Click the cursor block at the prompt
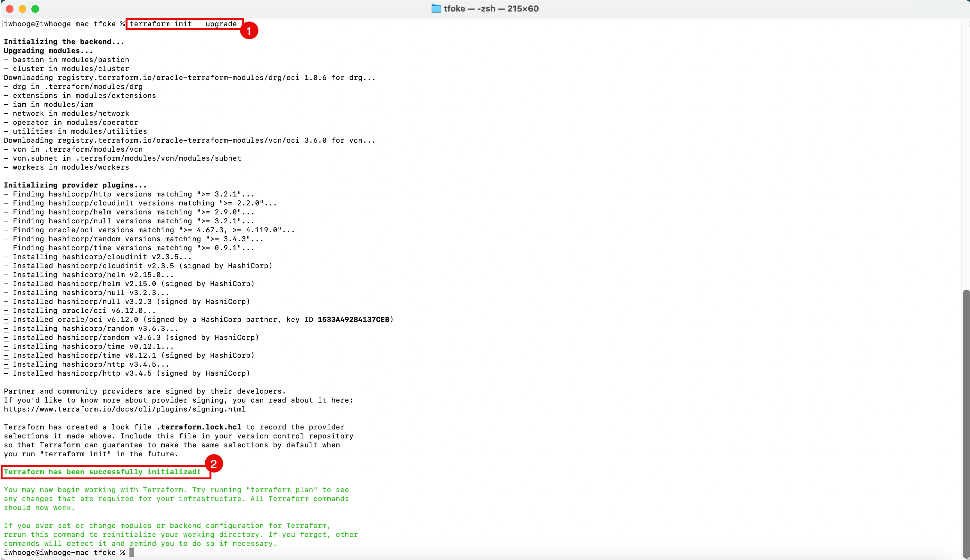Image resolution: width=970 pixels, height=560 pixels. 132,552
